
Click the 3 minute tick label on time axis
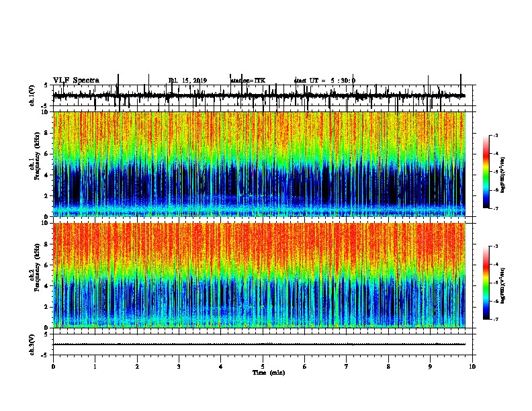point(179,367)
